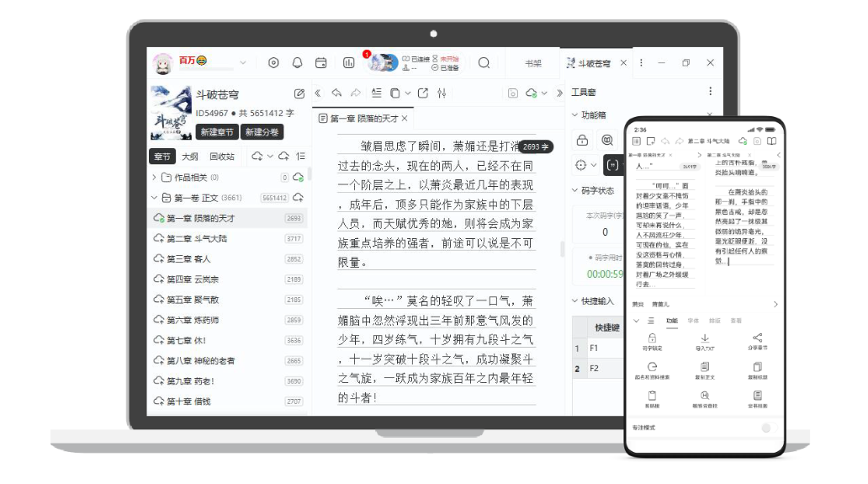Click the copy pages icon in editor toolbar

394,93
